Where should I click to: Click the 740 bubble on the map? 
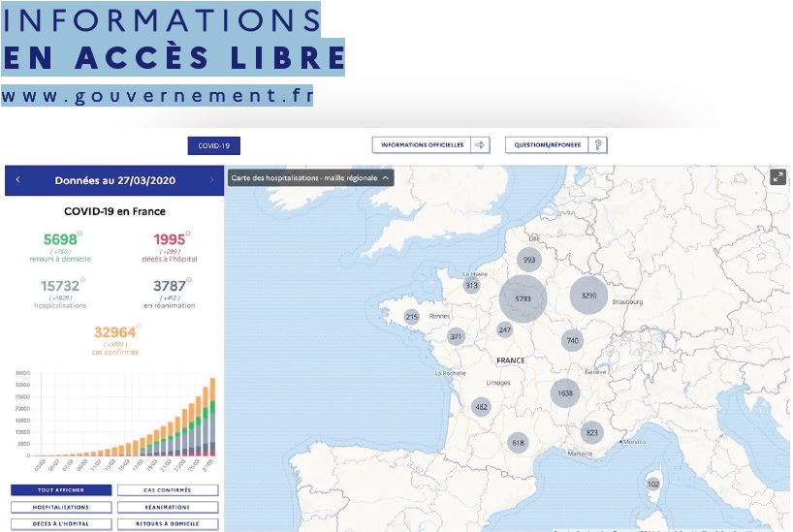573,340
